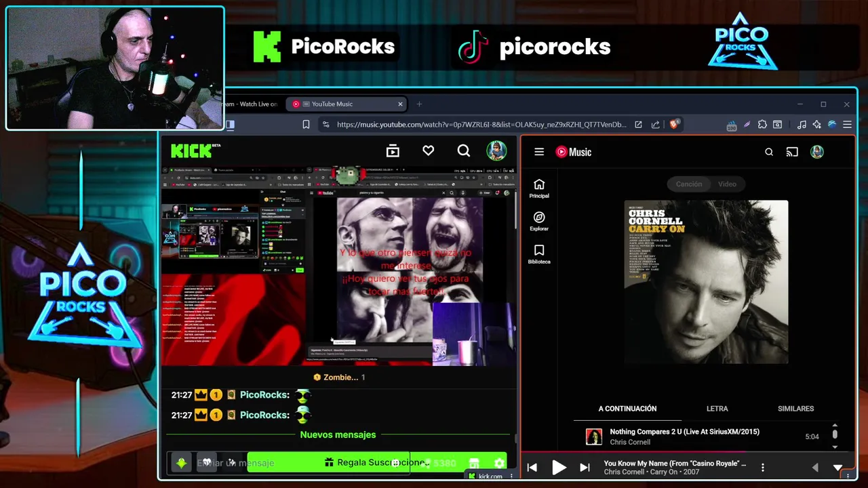Click Chris Cornell artist under queue item
Viewport: 868px width, 488px height.
click(630, 442)
